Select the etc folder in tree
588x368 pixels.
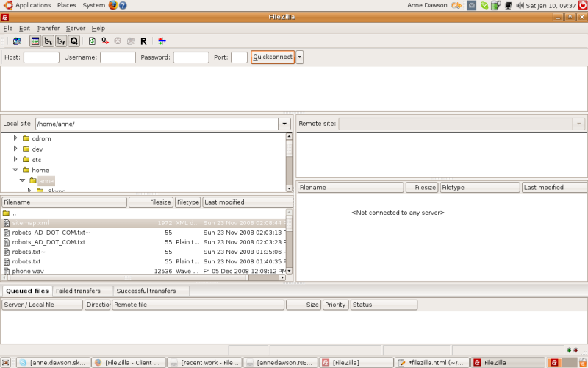point(36,160)
